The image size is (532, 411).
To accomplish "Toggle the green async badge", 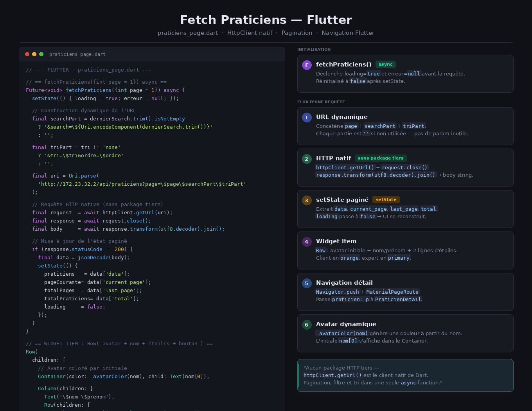I will [x=385, y=64].
